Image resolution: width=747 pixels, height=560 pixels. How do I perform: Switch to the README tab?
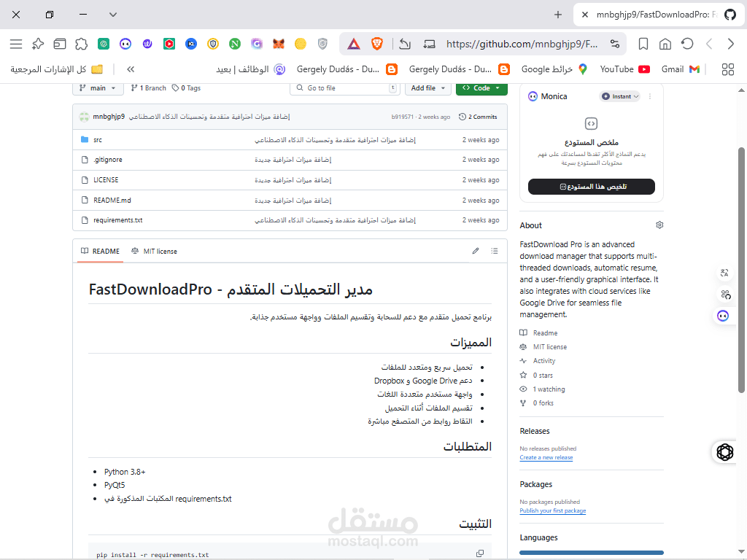(100, 251)
